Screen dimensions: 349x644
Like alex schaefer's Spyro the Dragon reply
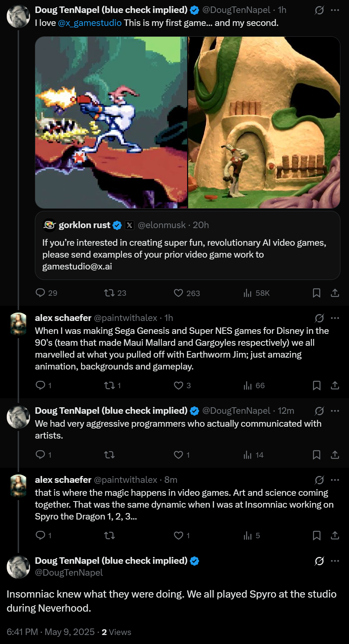(178, 535)
